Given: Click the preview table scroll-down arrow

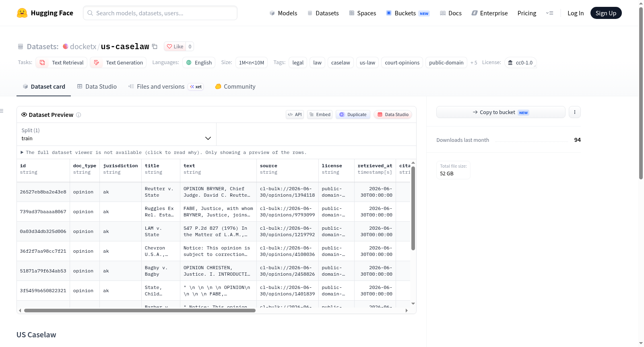Looking at the screenshot, I should point(413,303).
